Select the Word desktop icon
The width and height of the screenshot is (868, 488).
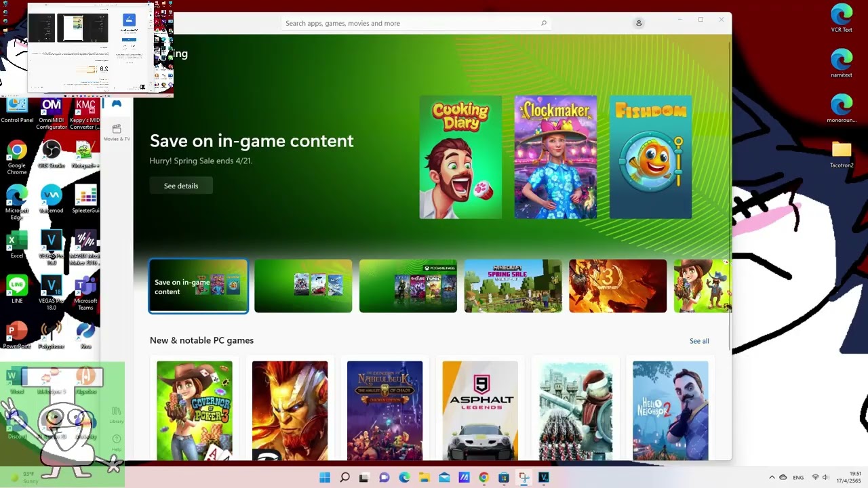click(x=17, y=380)
